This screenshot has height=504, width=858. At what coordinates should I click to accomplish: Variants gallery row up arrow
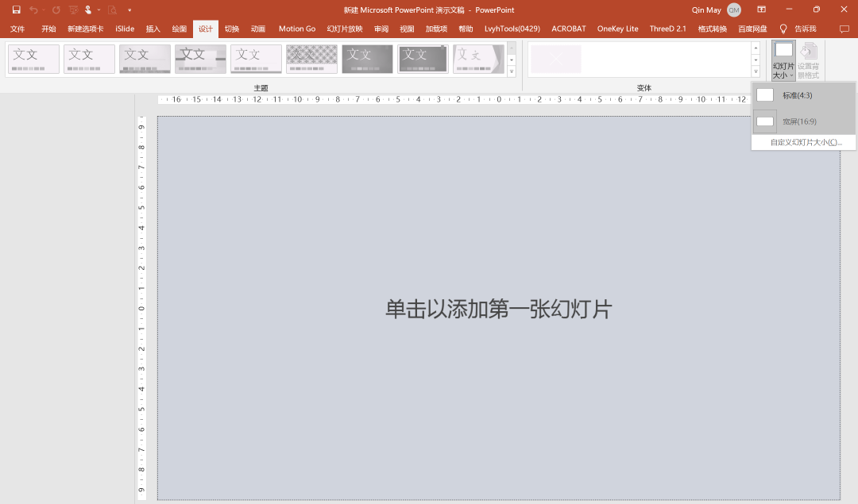coord(756,48)
